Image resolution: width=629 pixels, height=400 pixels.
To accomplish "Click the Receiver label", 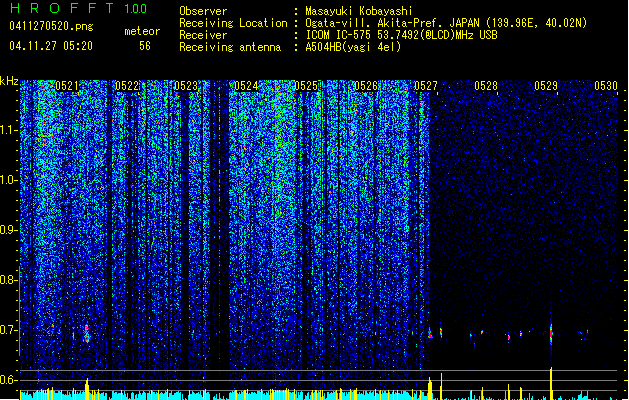I will pyautogui.click(x=203, y=35).
